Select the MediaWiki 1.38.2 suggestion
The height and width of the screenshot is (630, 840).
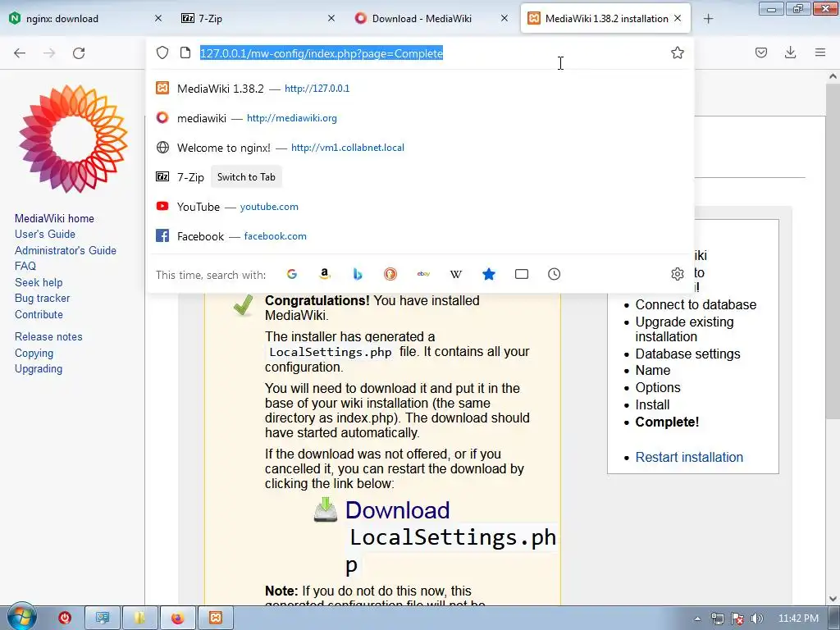[420, 89]
